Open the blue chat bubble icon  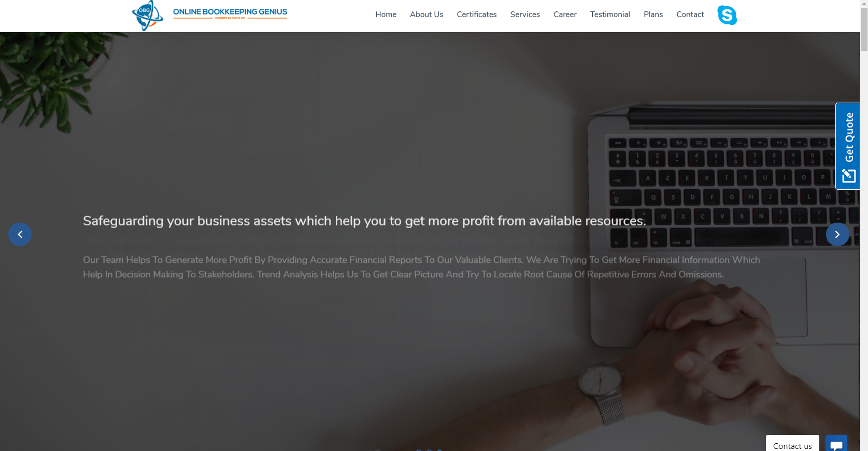836,444
